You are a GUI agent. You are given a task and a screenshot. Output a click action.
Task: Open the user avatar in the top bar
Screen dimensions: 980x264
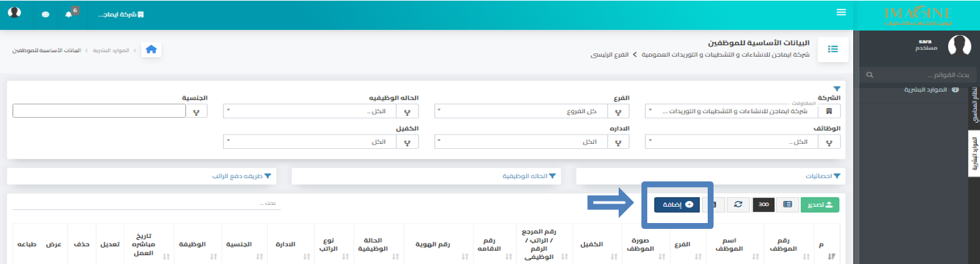tap(14, 13)
